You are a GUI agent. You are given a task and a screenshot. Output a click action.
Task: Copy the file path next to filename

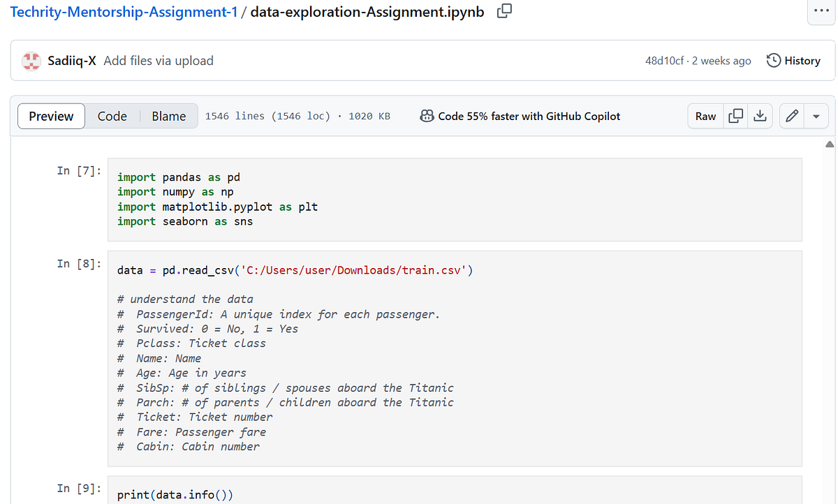click(504, 12)
